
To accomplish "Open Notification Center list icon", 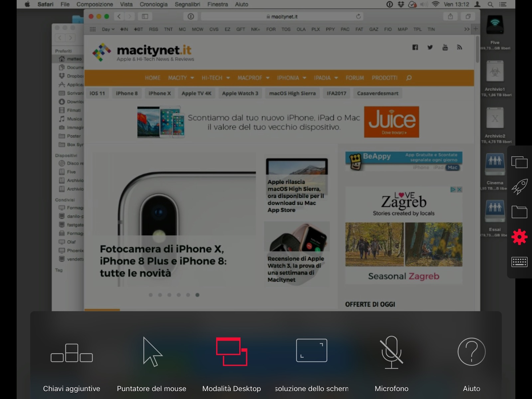I will coord(503,4).
